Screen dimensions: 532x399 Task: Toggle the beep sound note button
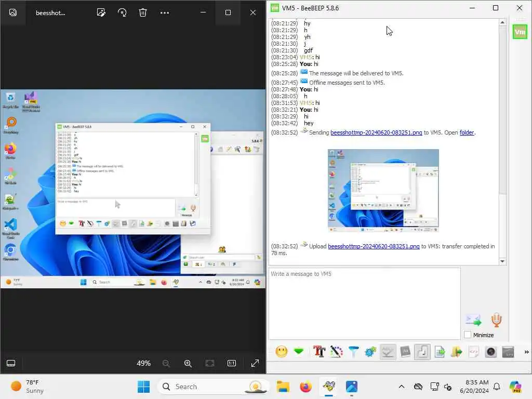(x=422, y=352)
